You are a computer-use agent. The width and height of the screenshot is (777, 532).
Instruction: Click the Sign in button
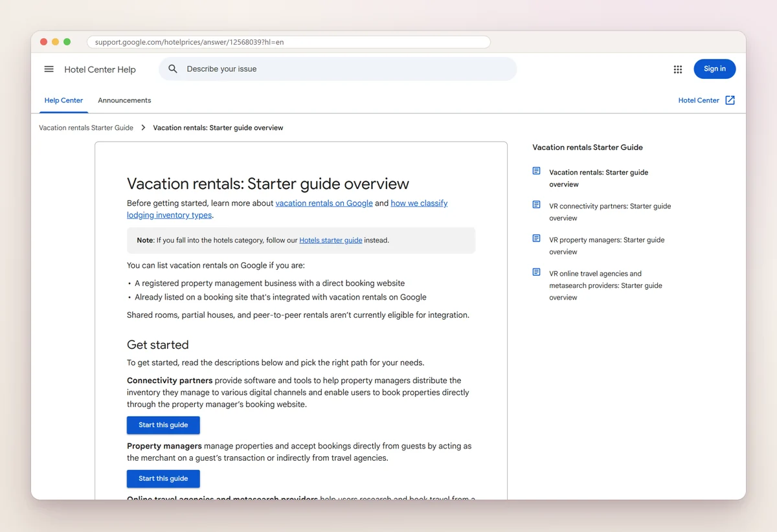tap(715, 69)
